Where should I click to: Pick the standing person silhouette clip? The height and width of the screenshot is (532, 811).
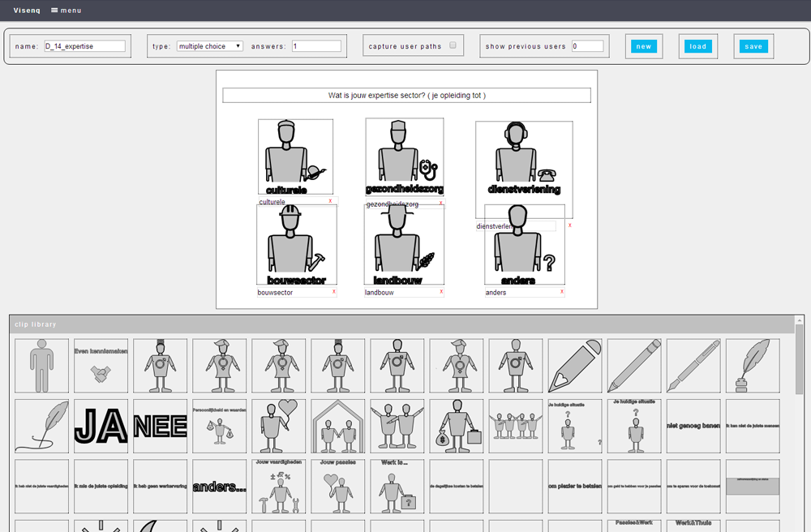41,366
